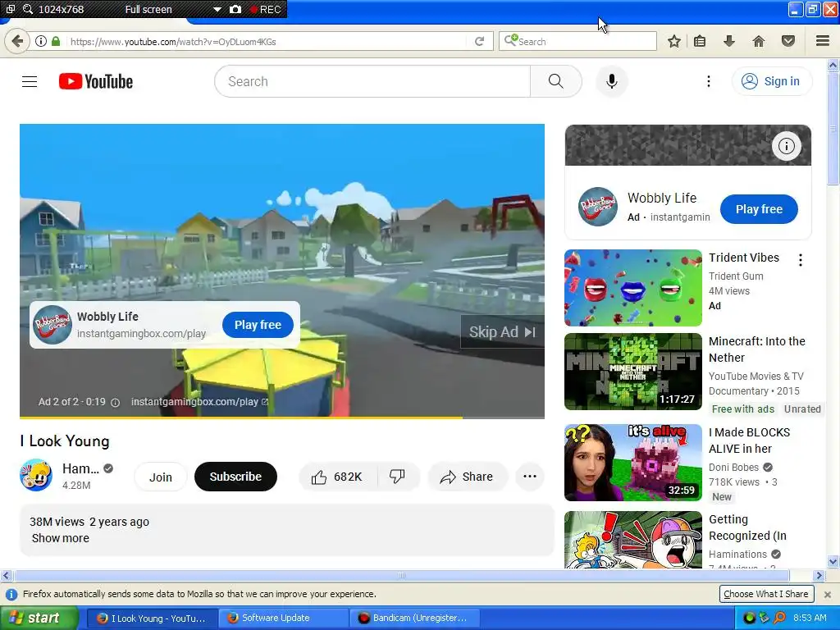Open I Made BLOCKS ALIVE thumbnail
The image size is (840, 630).
(x=632, y=463)
